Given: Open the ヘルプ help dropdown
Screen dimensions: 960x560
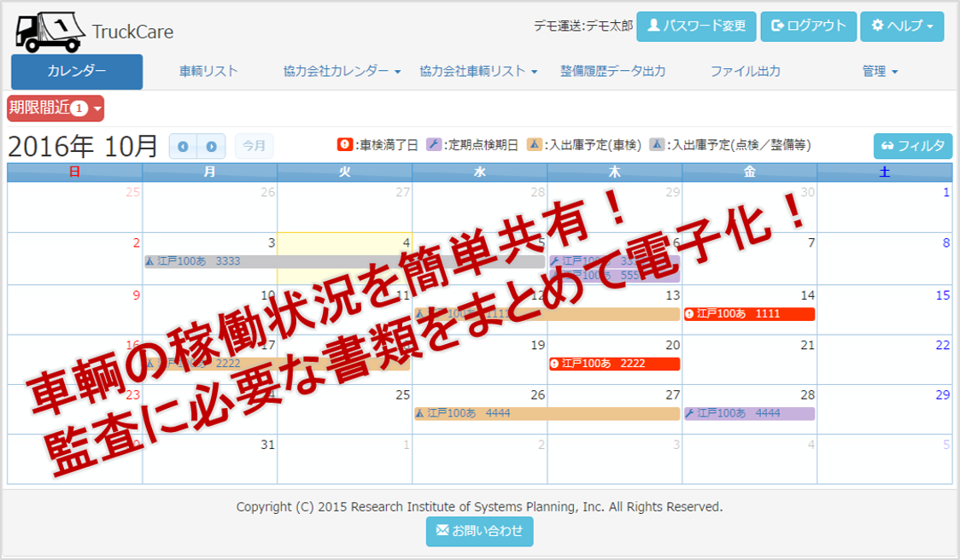Looking at the screenshot, I should pos(902,26).
